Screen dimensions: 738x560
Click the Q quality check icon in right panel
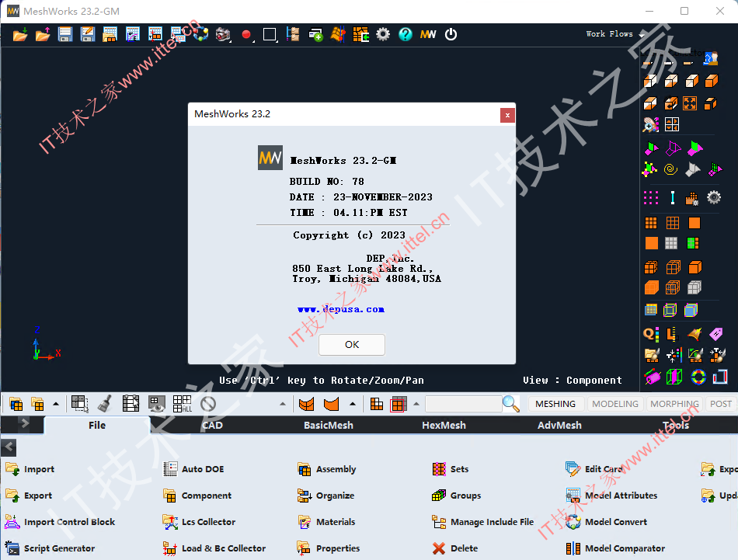click(652, 334)
